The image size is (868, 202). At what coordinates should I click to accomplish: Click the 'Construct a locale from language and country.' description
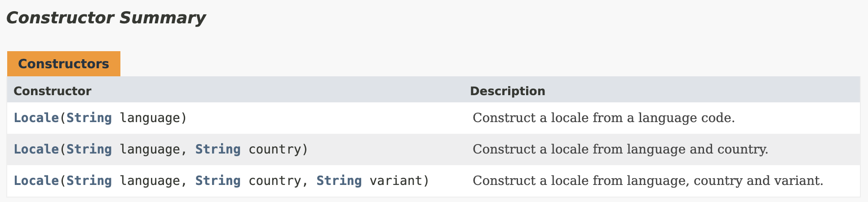[x=620, y=149]
